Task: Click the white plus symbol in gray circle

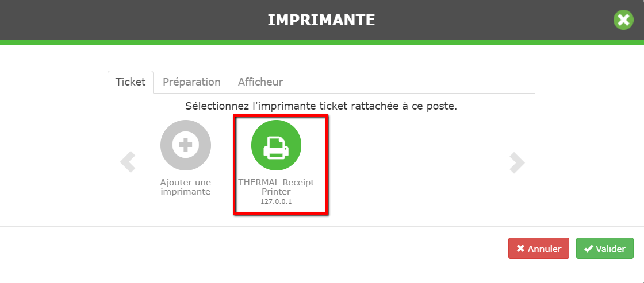Action: tap(186, 145)
